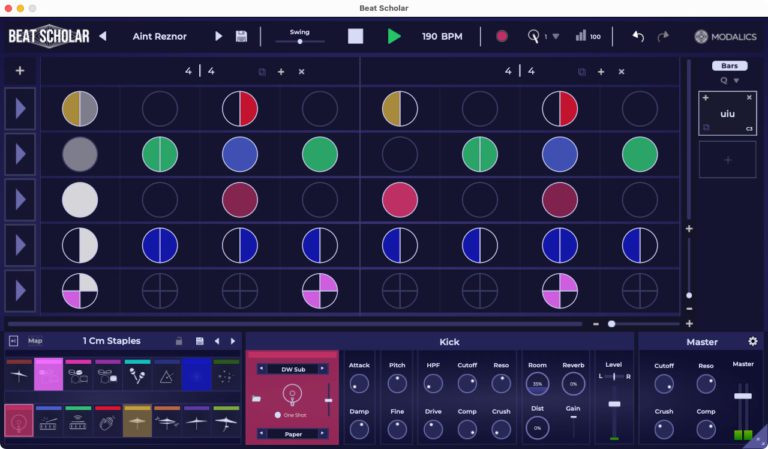
Task: Select the snare pad with green stripe
Action: 78,421
